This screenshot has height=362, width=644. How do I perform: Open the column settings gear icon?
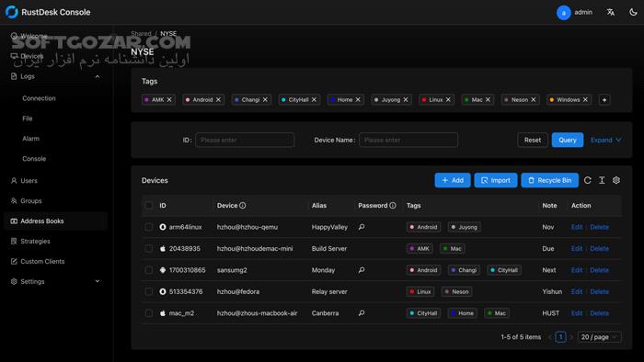pos(616,180)
